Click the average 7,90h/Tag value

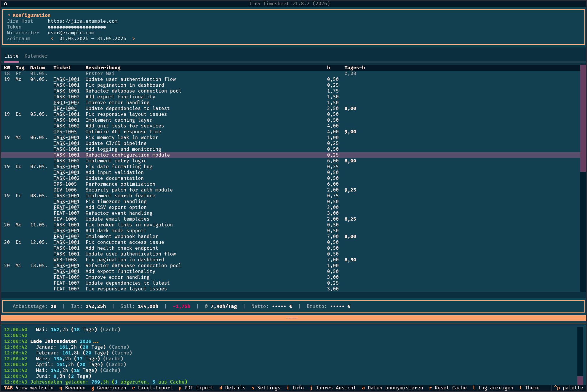click(224, 306)
